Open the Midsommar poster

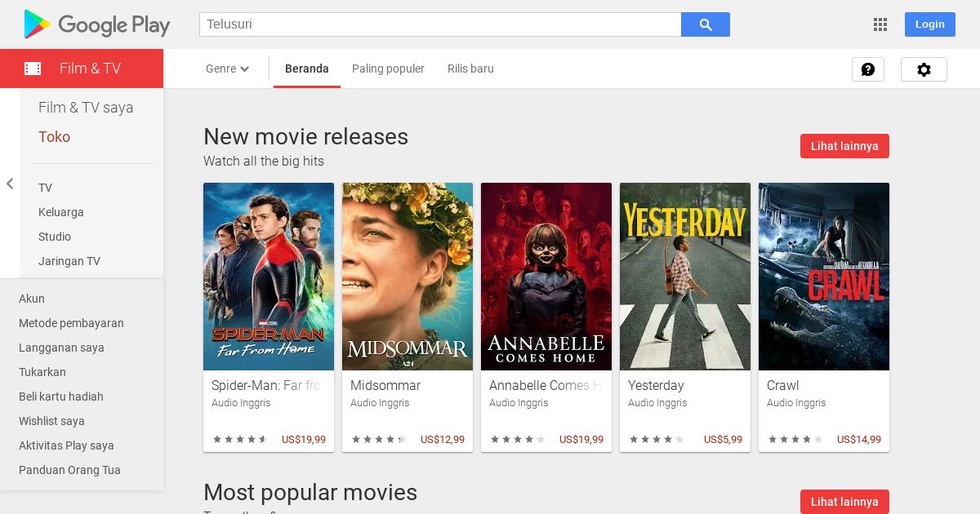click(408, 277)
